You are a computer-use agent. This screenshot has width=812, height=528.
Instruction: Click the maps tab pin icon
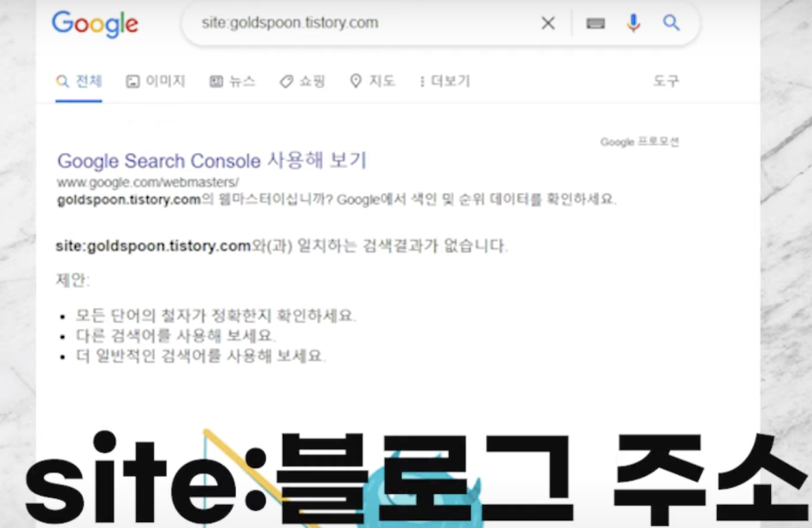pyautogui.click(x=356, y=81)
